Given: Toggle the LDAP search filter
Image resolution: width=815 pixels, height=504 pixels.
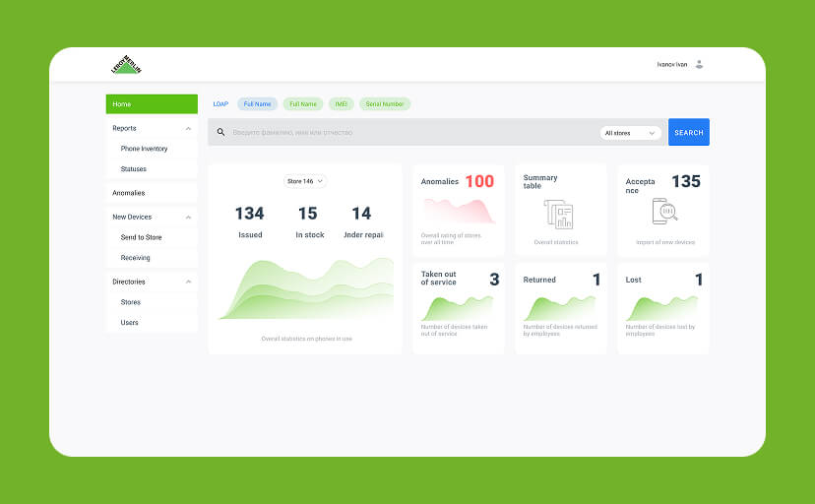Looking at the screenshot, I should point(220,103).
